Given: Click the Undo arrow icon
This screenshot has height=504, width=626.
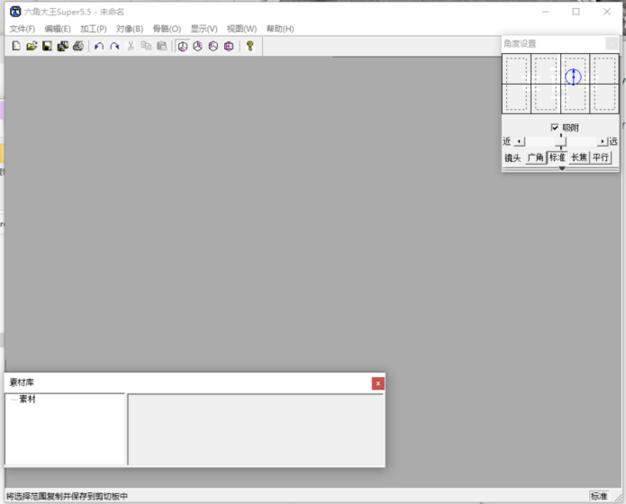Looking at the screenshot, I should (98, 46).
